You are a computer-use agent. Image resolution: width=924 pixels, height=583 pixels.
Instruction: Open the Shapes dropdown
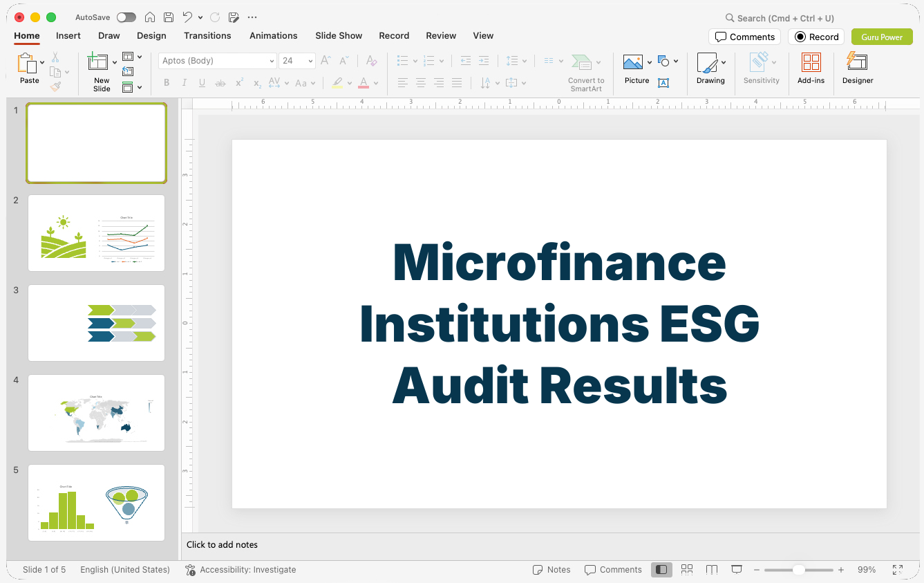(x=668, y=61)
